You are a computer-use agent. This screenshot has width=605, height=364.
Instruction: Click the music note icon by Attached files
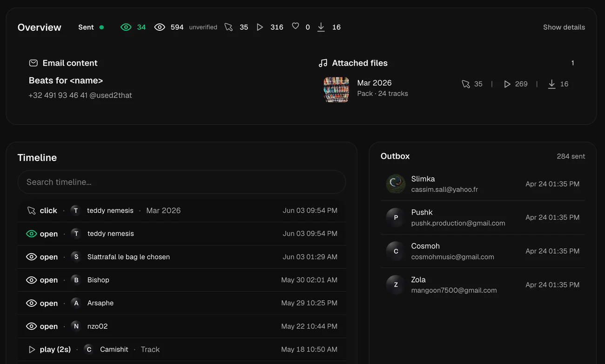(323, 63)
